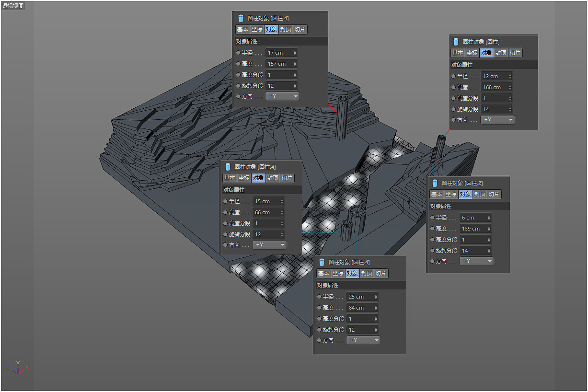Toggle 高度分段 keyframe dot in the 圆柱.2 panel

tap(432, 240)
